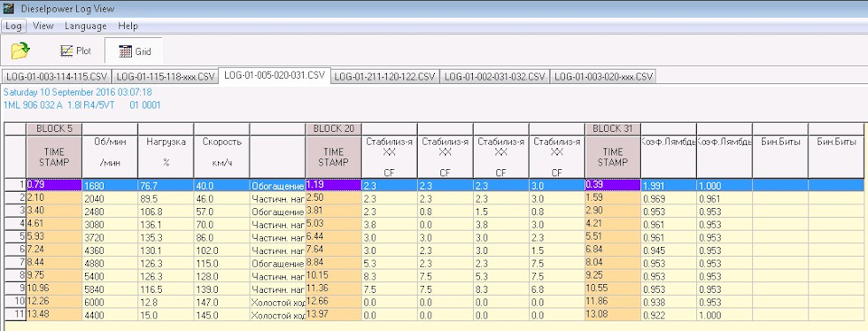Click speed cell 145.0
Image resolution: width=868 pixels, height=331 pixels.
pyautogui.click(x=222, y=315)
